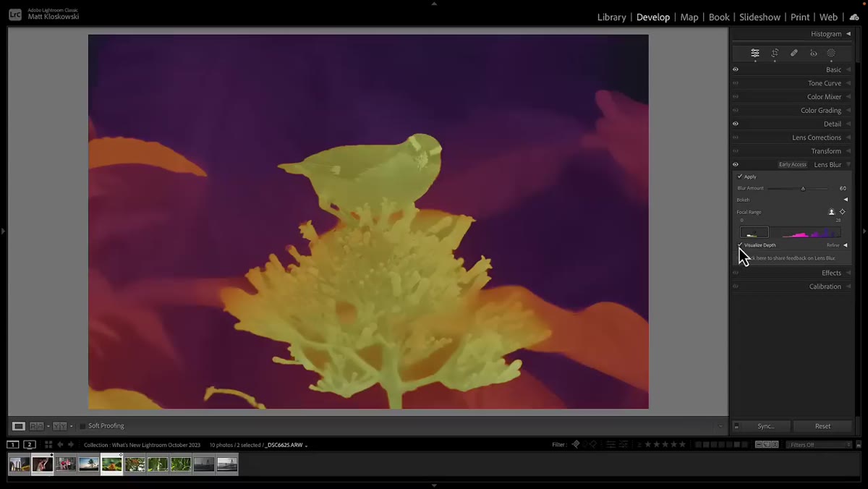Image resolution: width=868 pixels, height=489 pixels.
Task: Open the _DSC6625.ARW filename menu
Action: pyautogui.click(x=286, y=445)
